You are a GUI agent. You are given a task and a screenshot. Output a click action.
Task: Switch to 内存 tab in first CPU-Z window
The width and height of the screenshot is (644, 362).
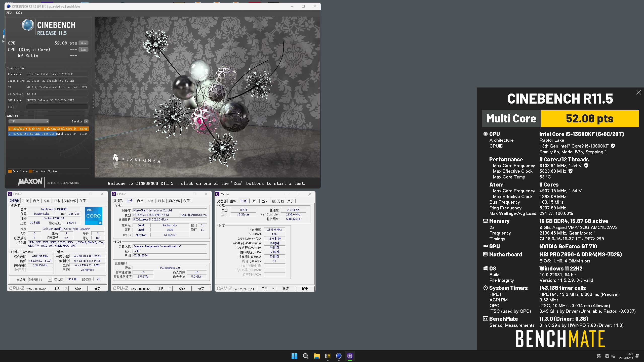36,201
